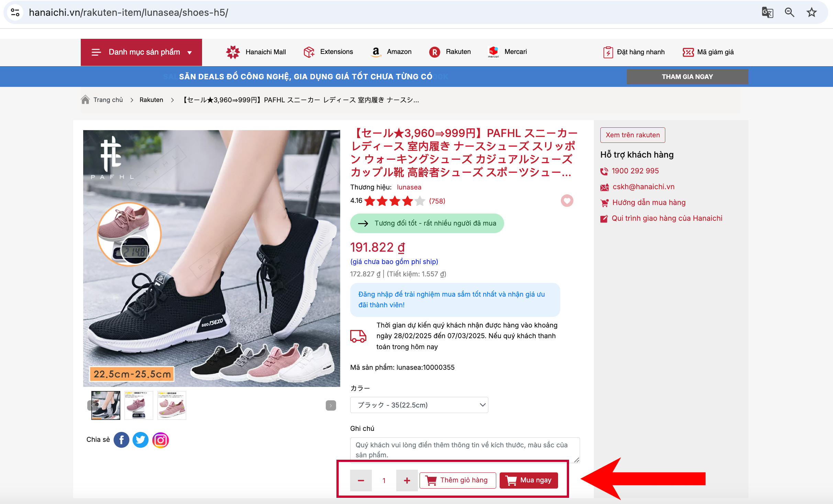Click the phone icon beside hotline number
This screenshot has height=504, width=833.
coord(604,171)
